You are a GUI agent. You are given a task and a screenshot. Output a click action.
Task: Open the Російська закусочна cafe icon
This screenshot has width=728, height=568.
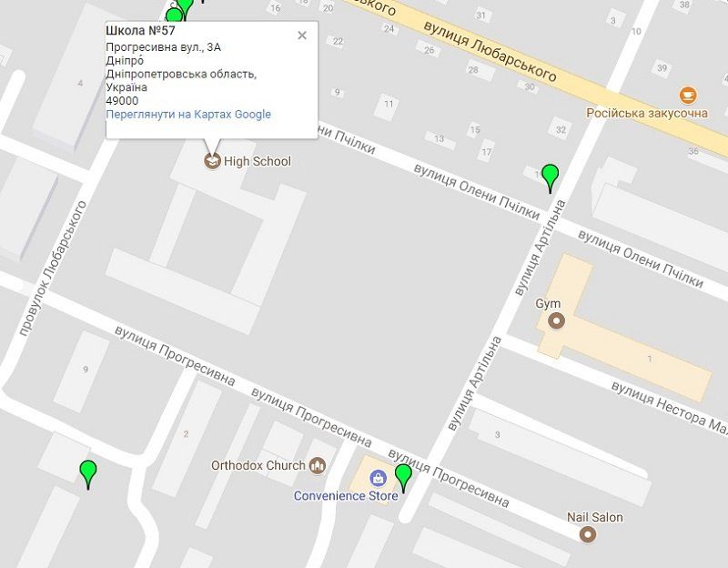688,95
